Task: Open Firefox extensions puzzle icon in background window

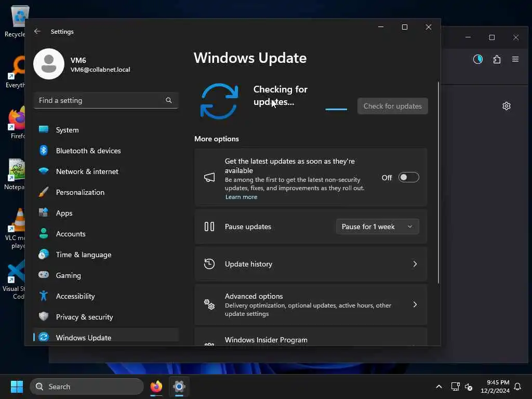Action: pos(497,59)
